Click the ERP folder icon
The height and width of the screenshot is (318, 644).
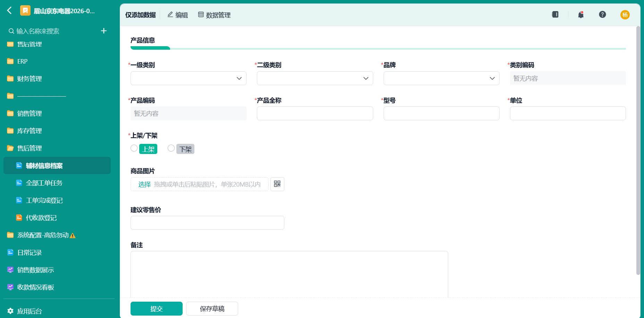[10, 62]
